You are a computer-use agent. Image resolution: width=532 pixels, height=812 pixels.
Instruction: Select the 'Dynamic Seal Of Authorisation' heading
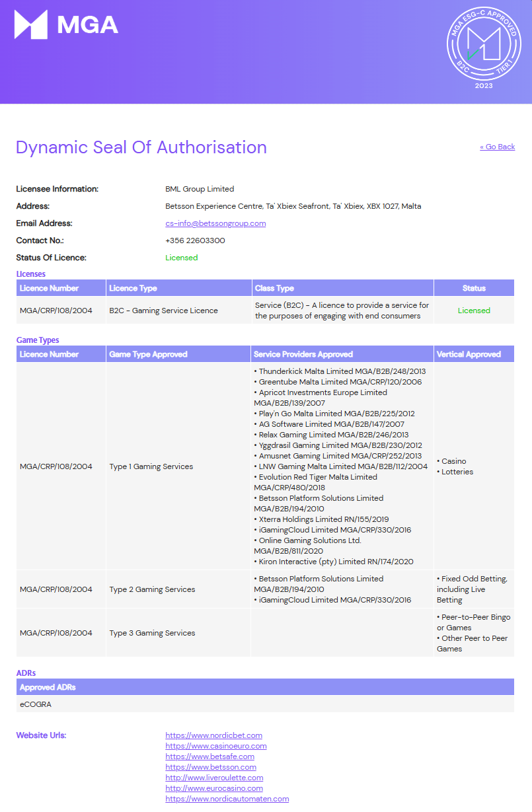click(141, 147)
